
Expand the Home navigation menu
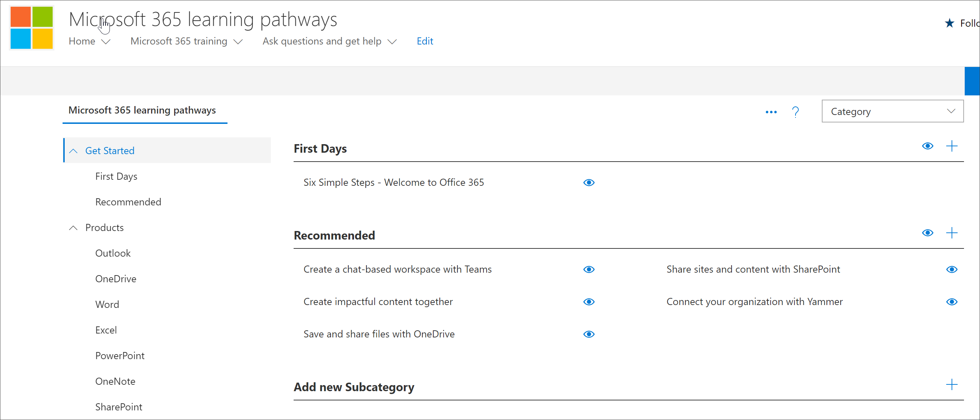(105, 41)
